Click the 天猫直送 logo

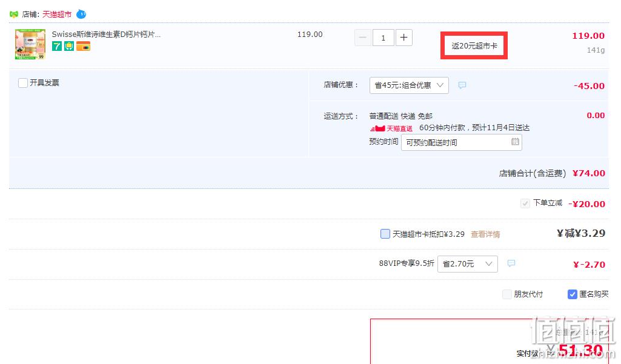click(x=391, y=128)
